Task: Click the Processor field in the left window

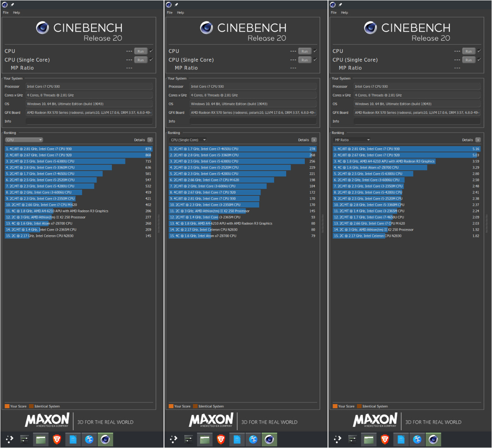Action: point(89,87)
